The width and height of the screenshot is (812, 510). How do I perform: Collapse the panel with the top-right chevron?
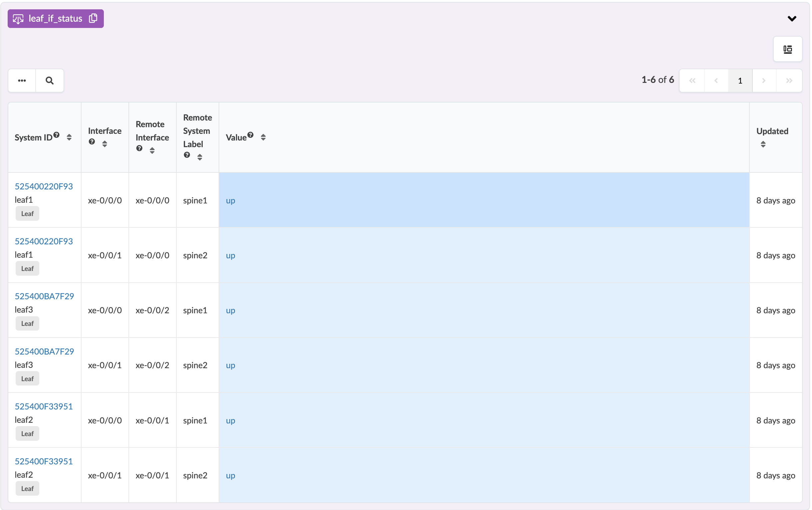coord(792,19)
